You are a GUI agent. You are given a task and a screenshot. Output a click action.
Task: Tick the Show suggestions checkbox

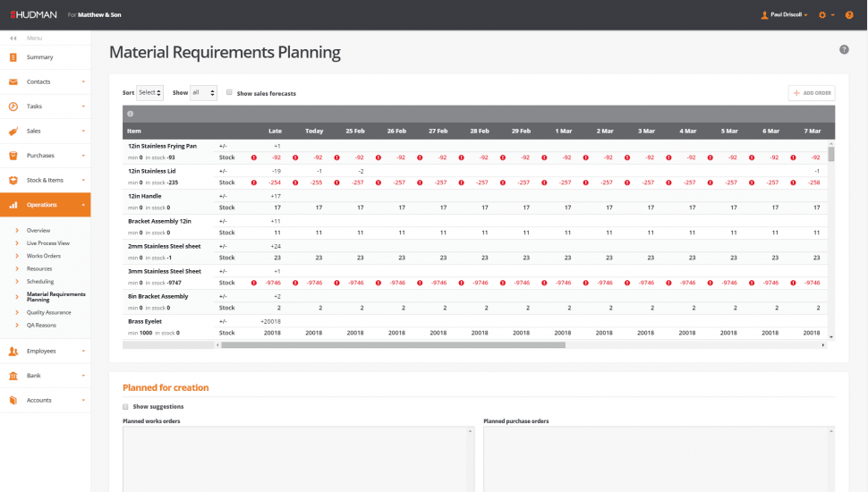click(x=126, y=406)
